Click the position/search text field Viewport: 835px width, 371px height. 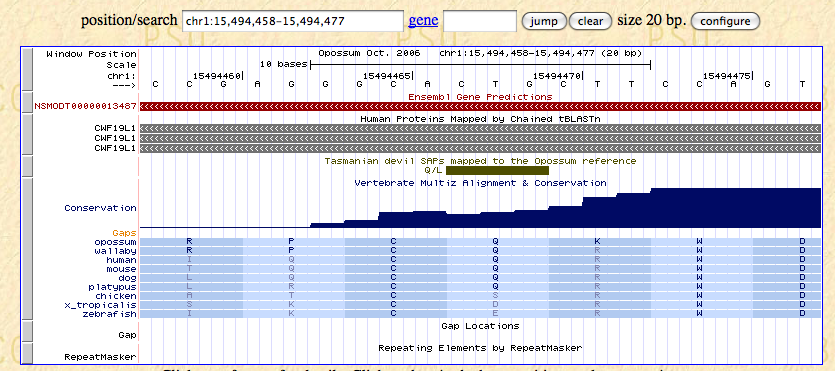(x=293, y=21)
